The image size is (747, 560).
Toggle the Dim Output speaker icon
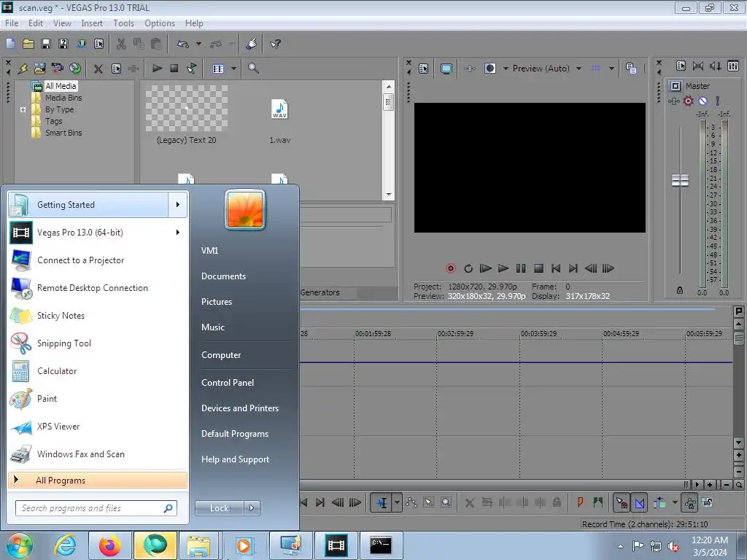click(x=716, y=66)
